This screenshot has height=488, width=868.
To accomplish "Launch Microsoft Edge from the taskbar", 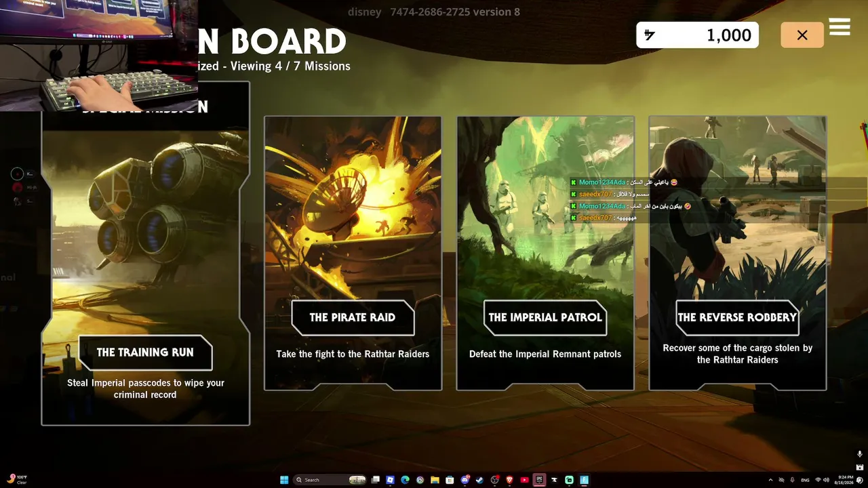I will [x=406, y=480].
